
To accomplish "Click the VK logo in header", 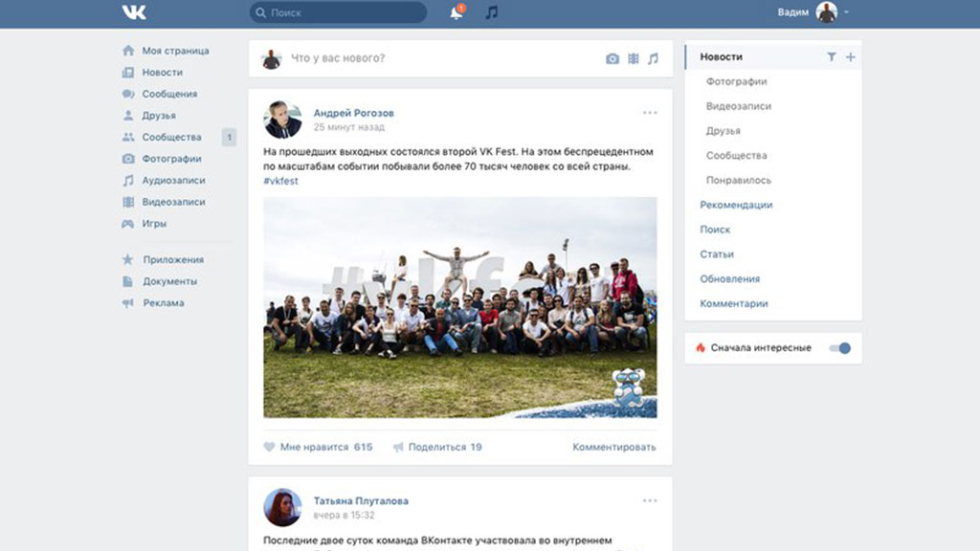I will (x=134, y=12).
